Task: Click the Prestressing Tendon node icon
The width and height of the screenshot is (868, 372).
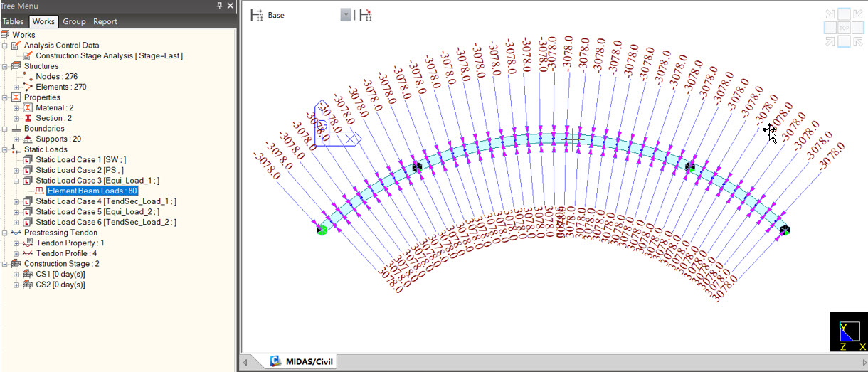Action: click(16, 233)
